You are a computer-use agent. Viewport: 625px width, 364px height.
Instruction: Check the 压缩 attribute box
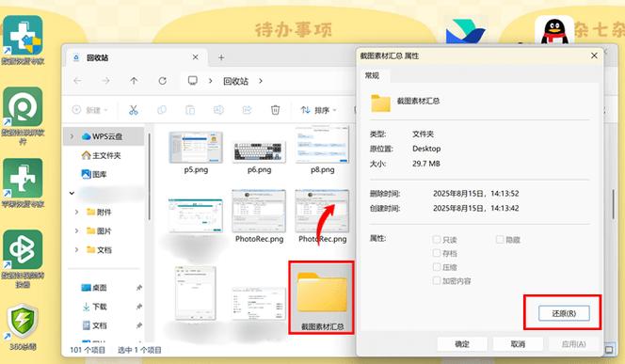pyautogui.click(x=437, y=267)
